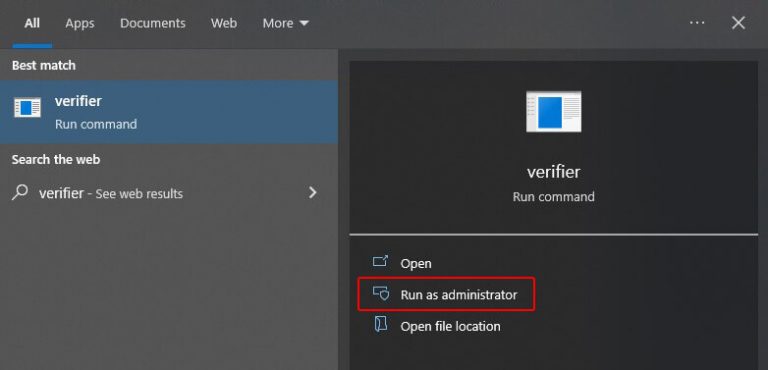Open the Documents search tab
Viewport: 768px width, 370px height.
[153, 23]
